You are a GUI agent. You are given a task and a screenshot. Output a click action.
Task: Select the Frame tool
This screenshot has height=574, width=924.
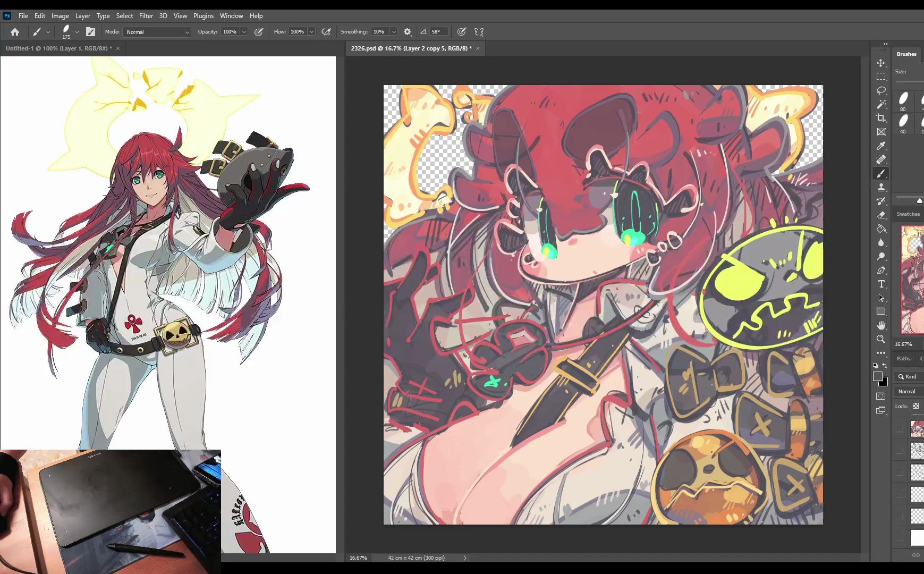coord(881,132)
